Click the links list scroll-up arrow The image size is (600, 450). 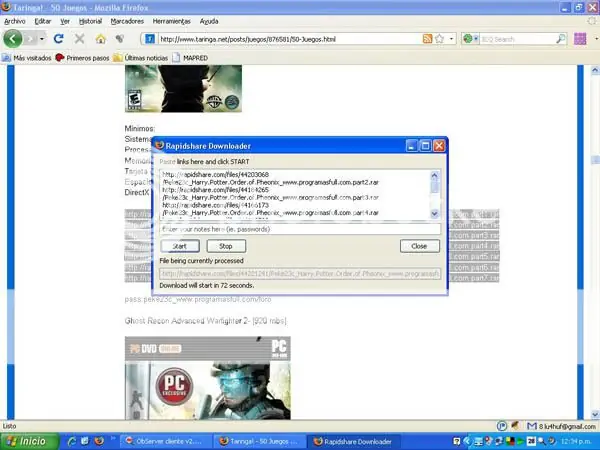(435, 176)
